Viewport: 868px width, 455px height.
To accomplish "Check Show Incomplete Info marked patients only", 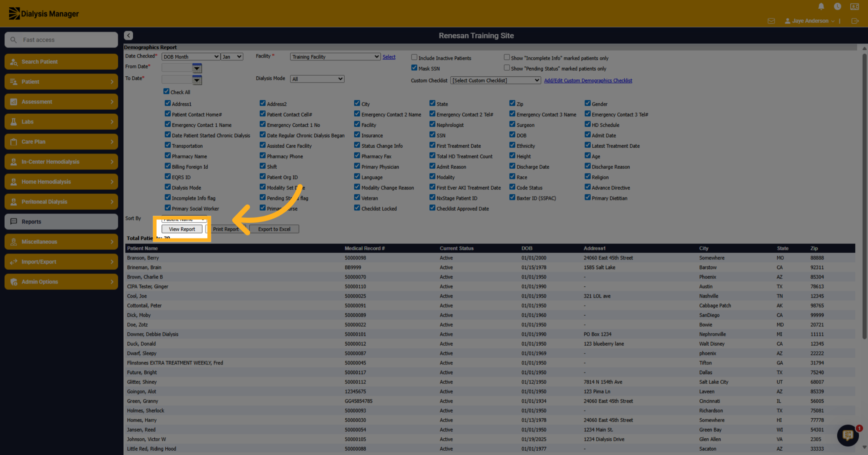I will pyautogui.click(x=507, y=57).
